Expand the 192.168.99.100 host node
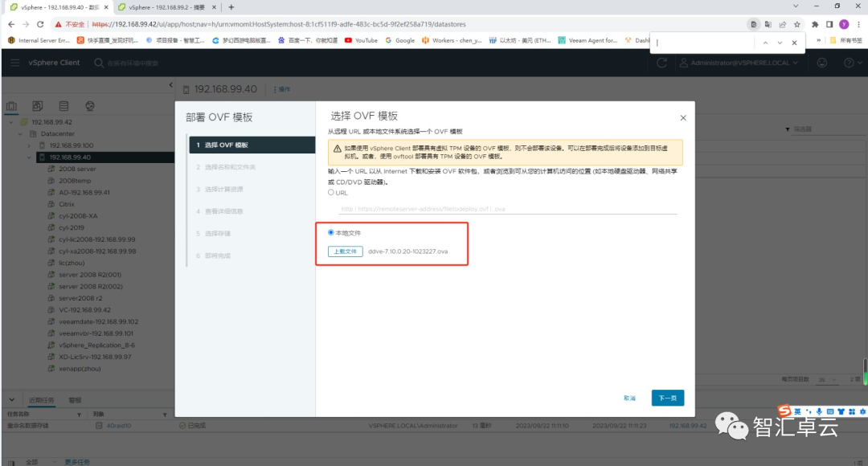 coord(30,145)
